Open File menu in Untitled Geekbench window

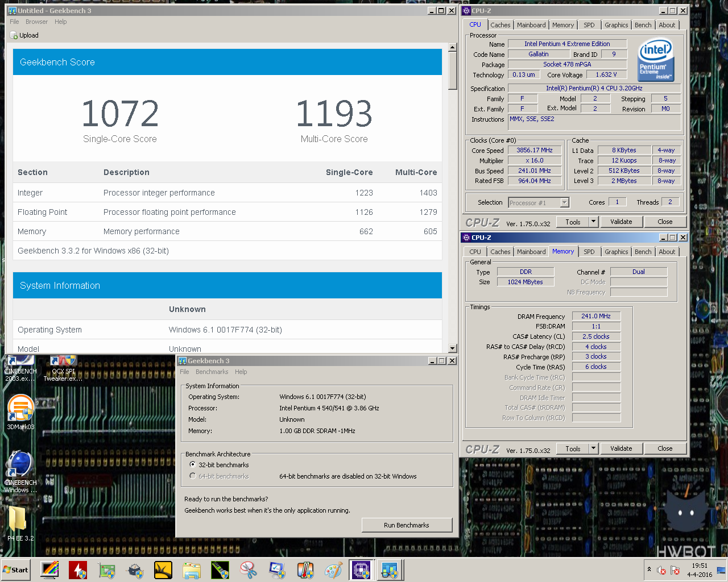14,22
